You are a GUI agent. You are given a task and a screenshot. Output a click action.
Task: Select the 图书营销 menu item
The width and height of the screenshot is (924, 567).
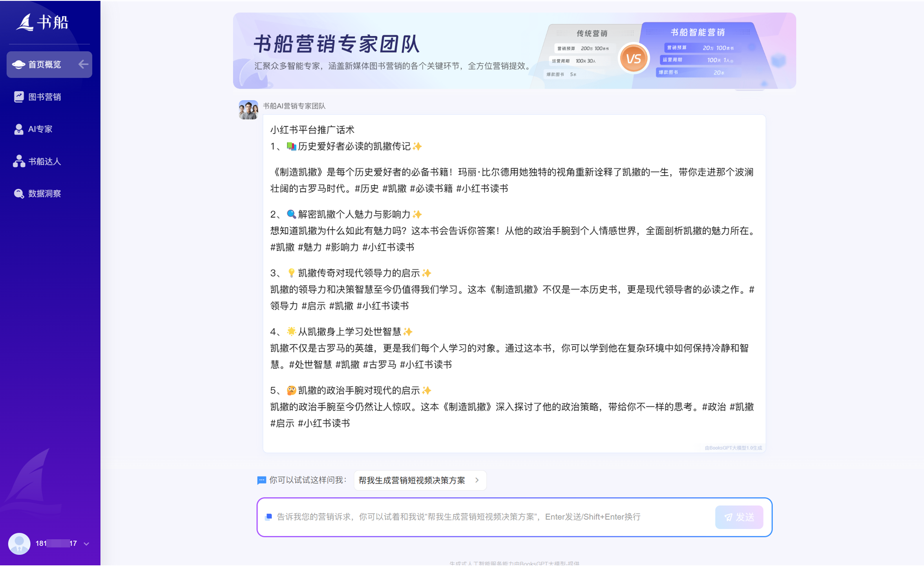tap(44, 97)
